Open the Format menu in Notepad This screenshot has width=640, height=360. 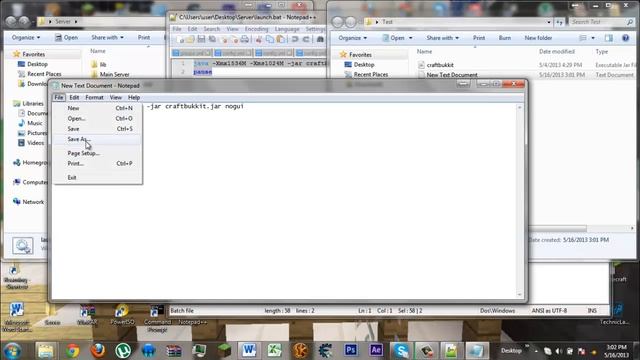point(94,98)
